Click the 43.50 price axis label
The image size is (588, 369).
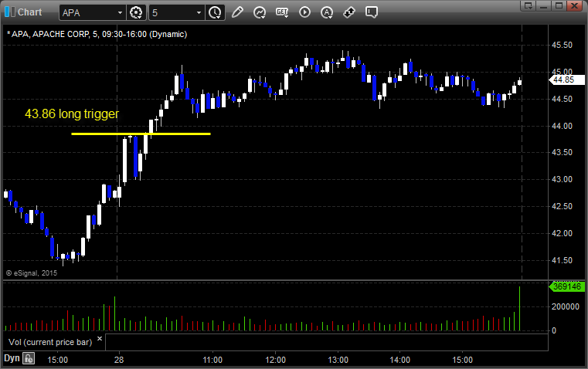pyautogui.click(x=563, y=152)
